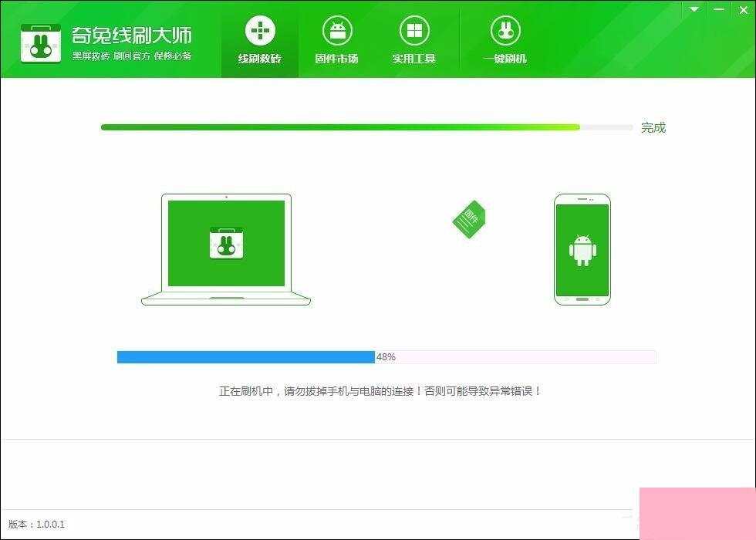Click the 奇兔线刷大师 title text

coord(132,35)
